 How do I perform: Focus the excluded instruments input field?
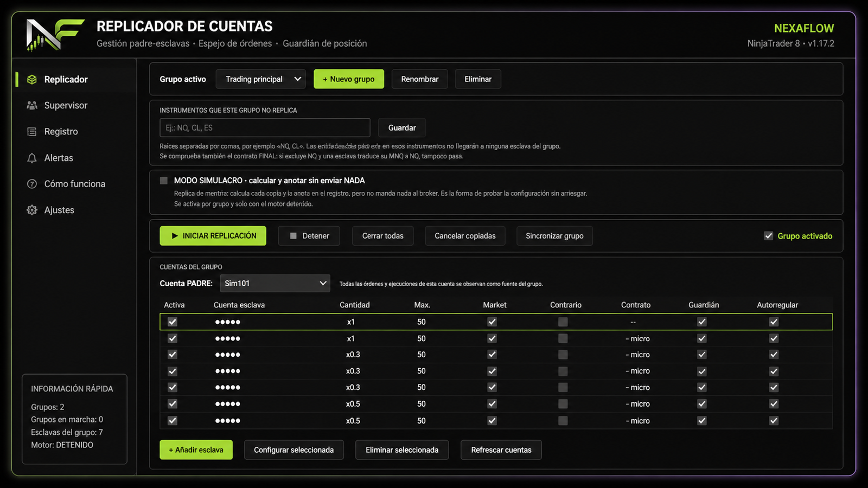265,128
